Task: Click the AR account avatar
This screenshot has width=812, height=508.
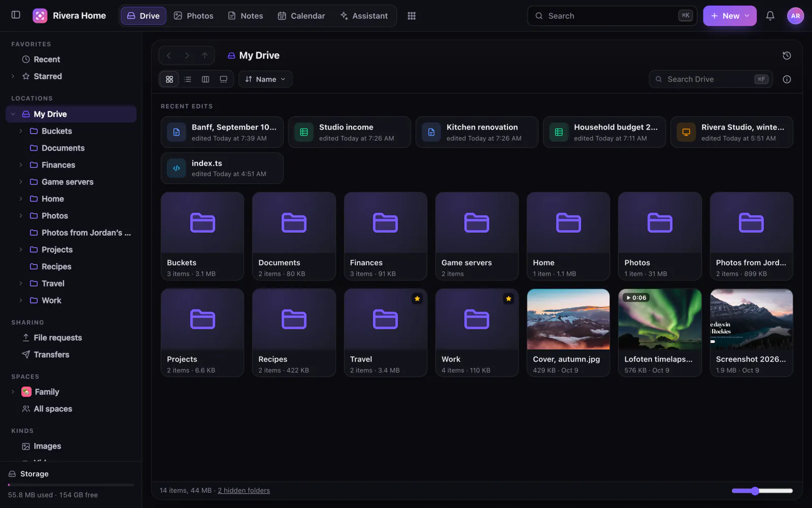Action: click(x=795, y=16)
